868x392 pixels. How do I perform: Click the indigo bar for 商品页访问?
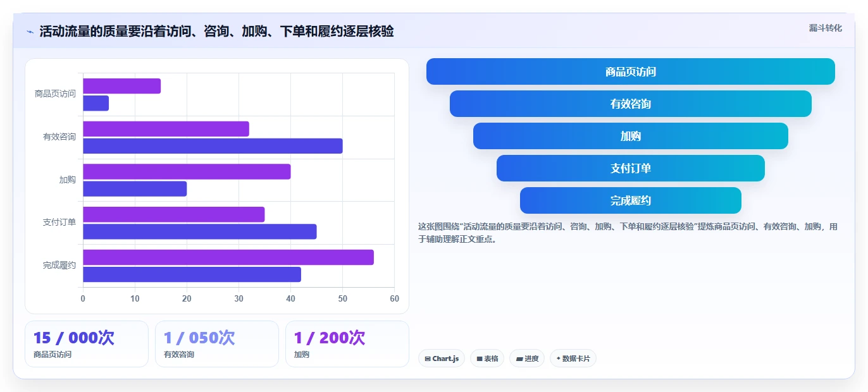pos(96,103)
